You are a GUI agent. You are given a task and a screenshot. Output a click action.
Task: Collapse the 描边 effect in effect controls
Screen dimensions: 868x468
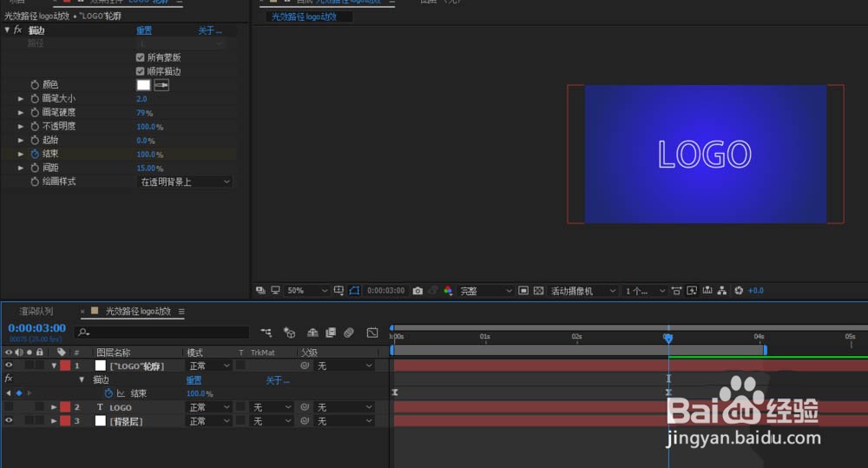(7, 30)
